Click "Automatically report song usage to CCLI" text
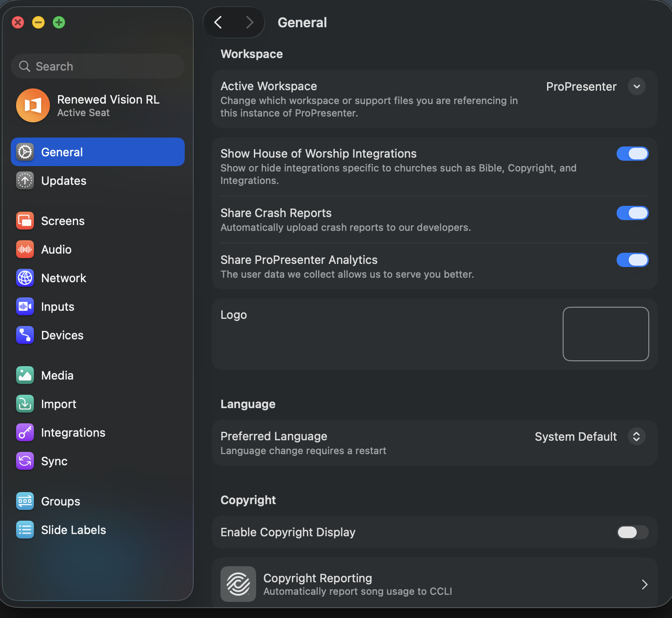 358,591
